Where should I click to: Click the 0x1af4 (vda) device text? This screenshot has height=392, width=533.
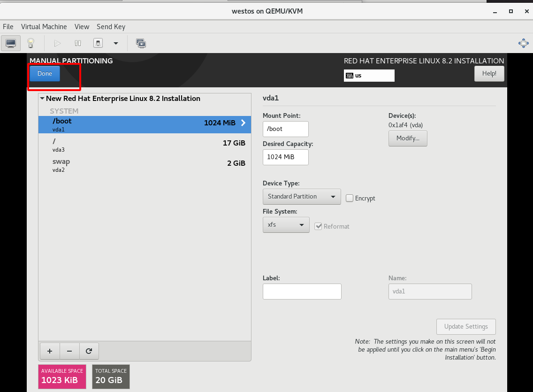point(405,125)
